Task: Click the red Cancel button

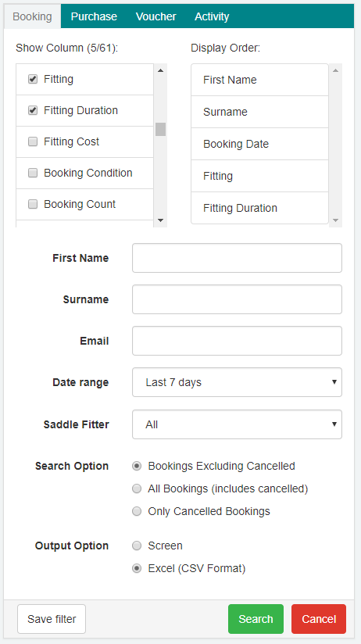Action: click(319, 619)
